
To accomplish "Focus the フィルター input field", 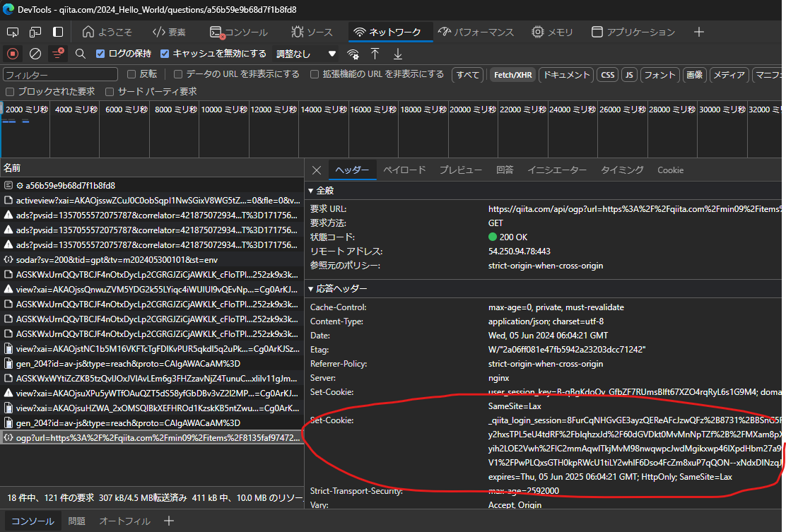I will (x=60, y=75).
